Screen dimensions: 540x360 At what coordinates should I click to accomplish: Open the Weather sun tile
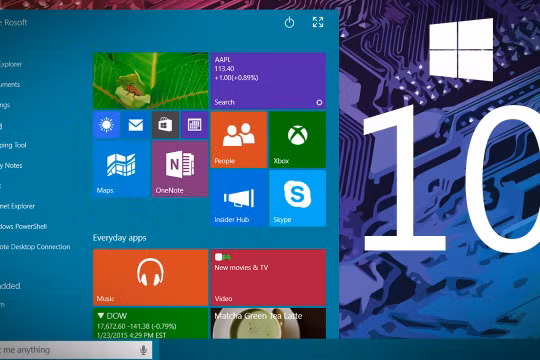106,124
